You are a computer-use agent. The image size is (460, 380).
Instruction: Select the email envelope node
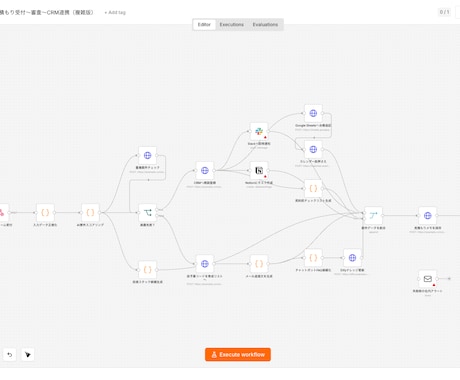tap(428, 279)
